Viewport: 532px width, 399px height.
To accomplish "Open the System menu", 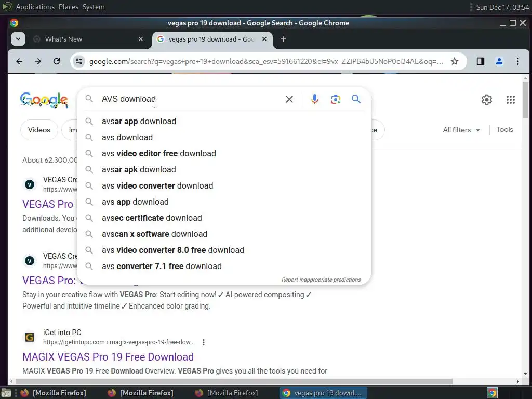I will pos(94,7).
